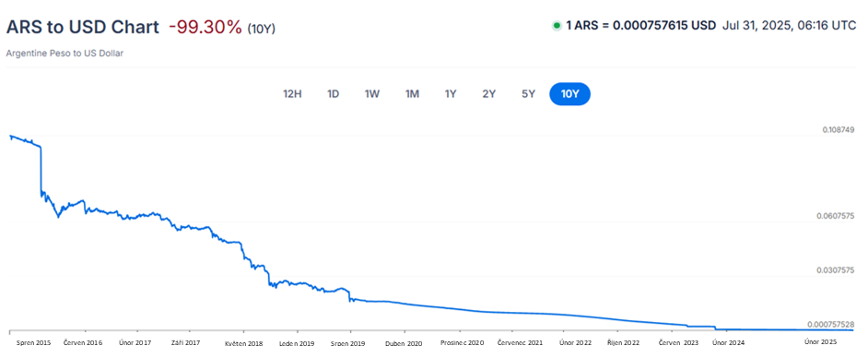Click the Argentine Peso to US Dollar subtitle

pyautogui.click(x=65, y=54)
